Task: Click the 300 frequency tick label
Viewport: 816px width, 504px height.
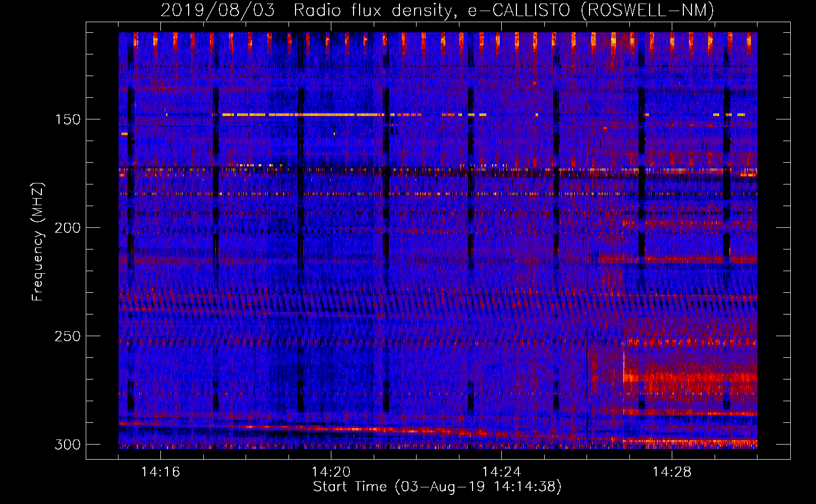Action: tap(67, 445)
